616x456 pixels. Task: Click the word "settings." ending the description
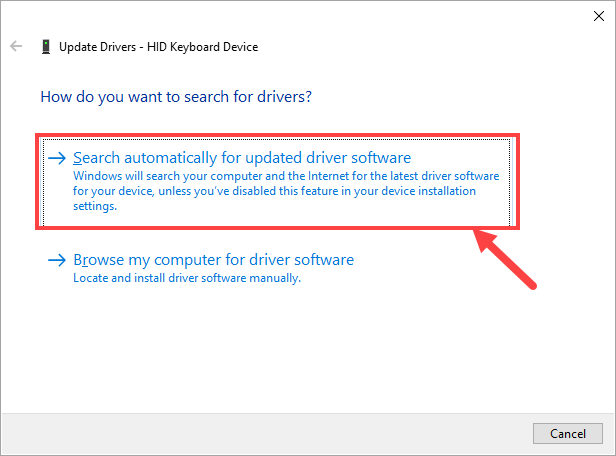(96, 207)
